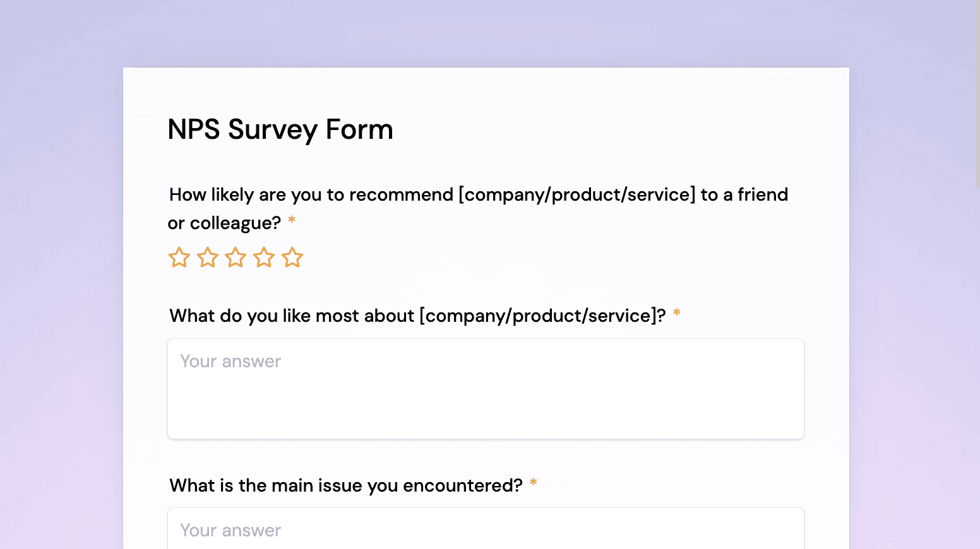
Task: Select the second rating star
Action: pos(208,257)
